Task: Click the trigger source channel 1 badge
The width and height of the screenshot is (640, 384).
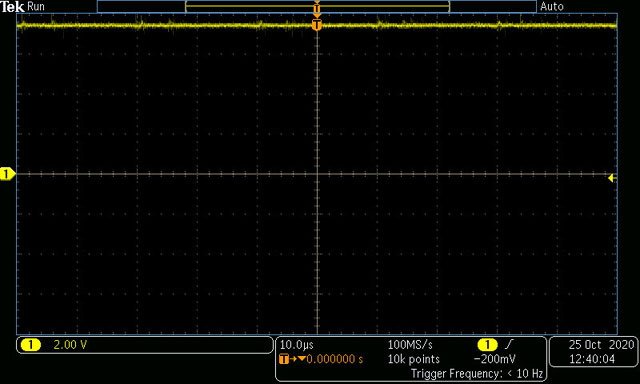Action: coord(487,345)
